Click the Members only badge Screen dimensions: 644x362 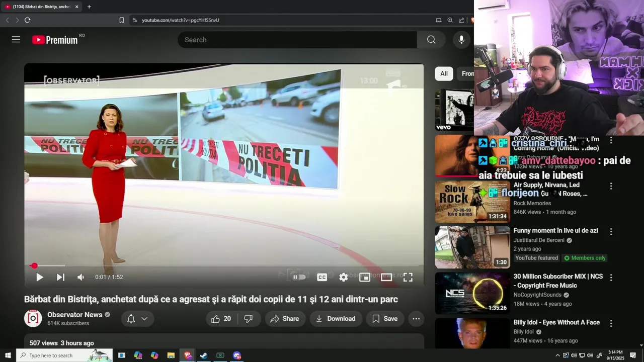585,258
